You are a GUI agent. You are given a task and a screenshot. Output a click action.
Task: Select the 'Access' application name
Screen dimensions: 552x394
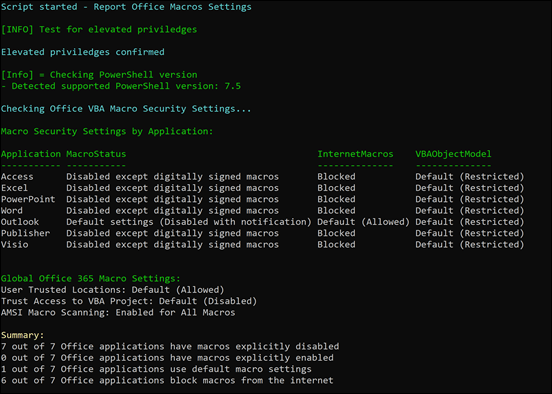point(17,176)
